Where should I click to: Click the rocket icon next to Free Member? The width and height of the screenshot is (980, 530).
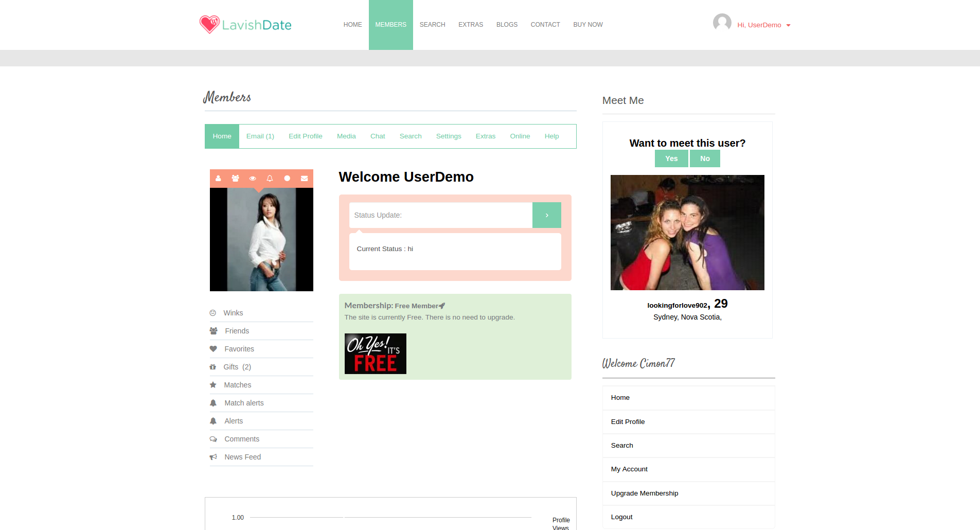442,306
